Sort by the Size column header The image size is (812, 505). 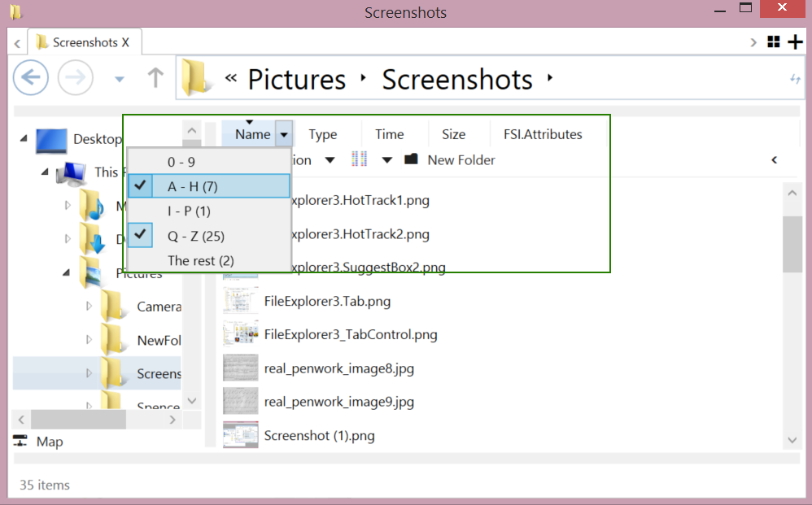click(454, 134)
